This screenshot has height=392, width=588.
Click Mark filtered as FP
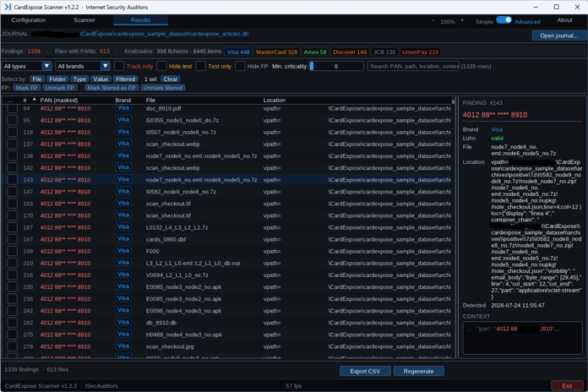112,88
